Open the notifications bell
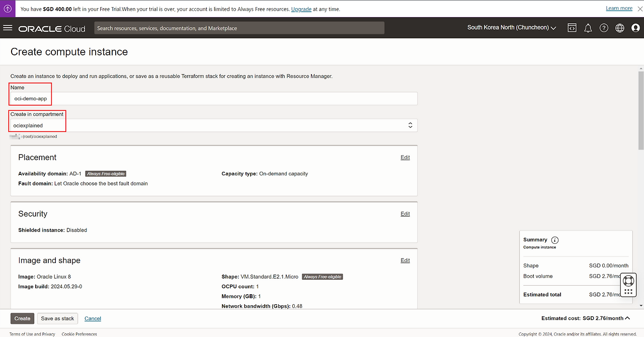This screenshot has width=644, height=337. (588, 28)
